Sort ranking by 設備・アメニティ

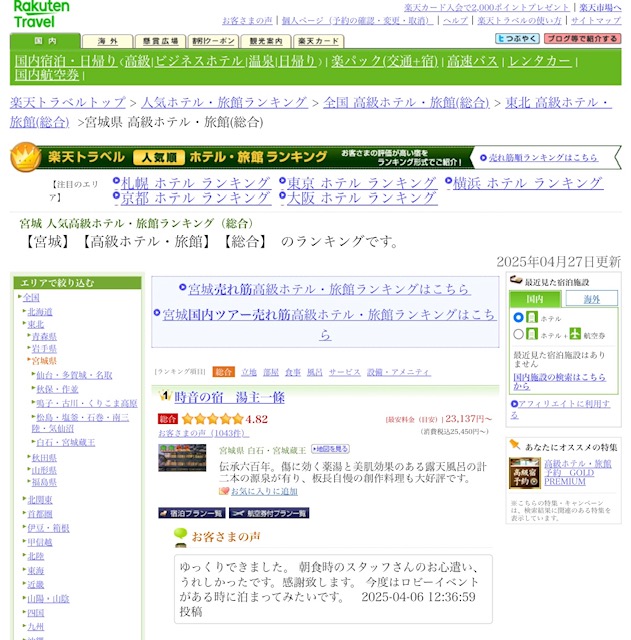coord(399,372)
